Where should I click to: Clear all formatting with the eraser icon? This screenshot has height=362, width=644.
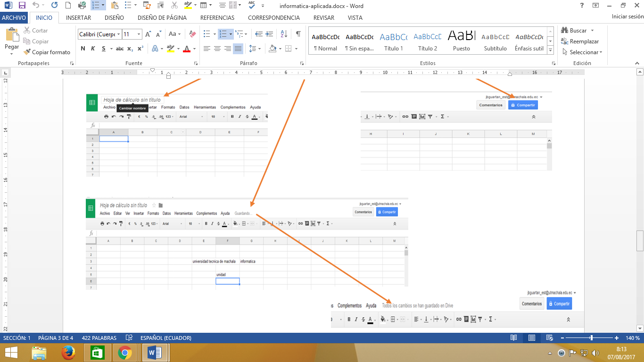click(x=192, y=34)
